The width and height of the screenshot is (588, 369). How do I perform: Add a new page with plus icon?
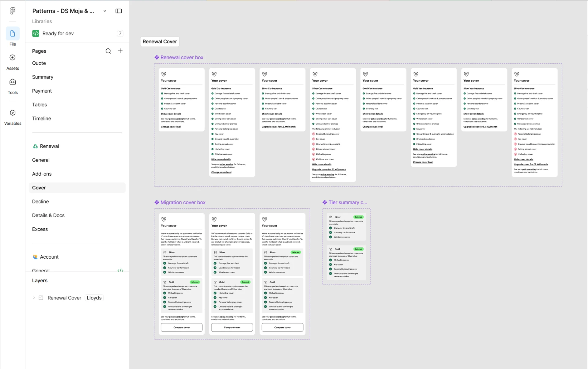click(x=120, y=51)
